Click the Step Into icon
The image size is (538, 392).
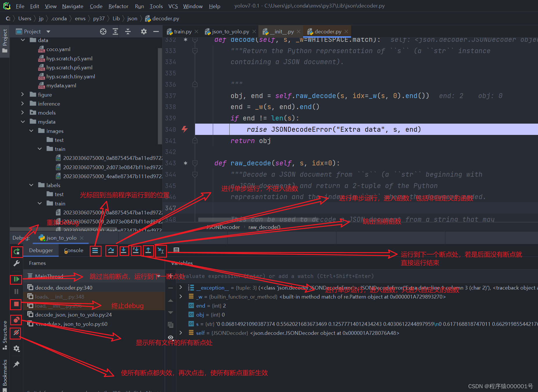124,250
